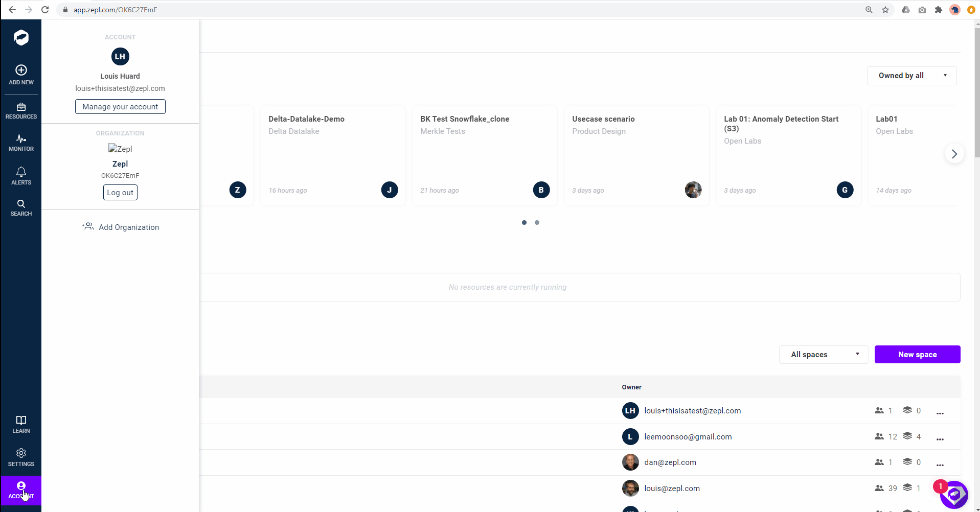Click the LH account avatar
This screenshot has height=512, width=980.
tap(120, 56)
